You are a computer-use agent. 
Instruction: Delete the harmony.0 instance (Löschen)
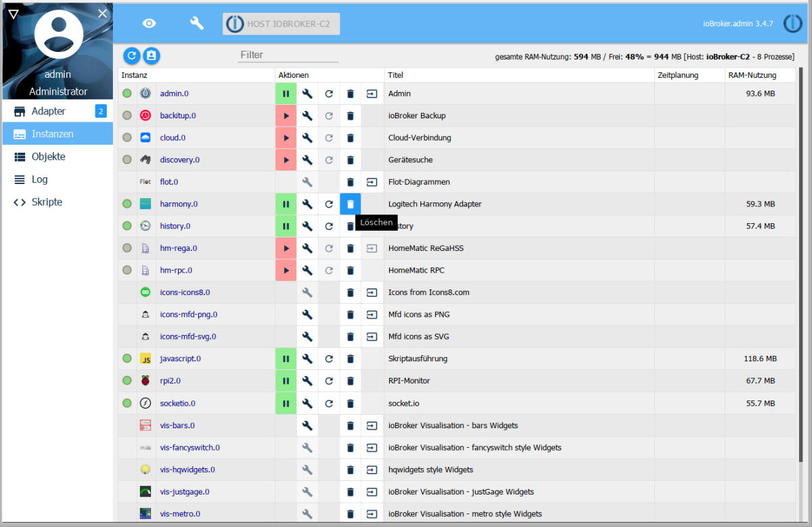(351, 204)
